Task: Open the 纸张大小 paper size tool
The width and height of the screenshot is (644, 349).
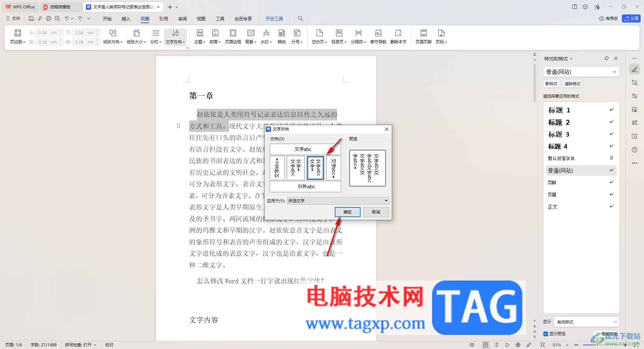Action: (136, 37)
